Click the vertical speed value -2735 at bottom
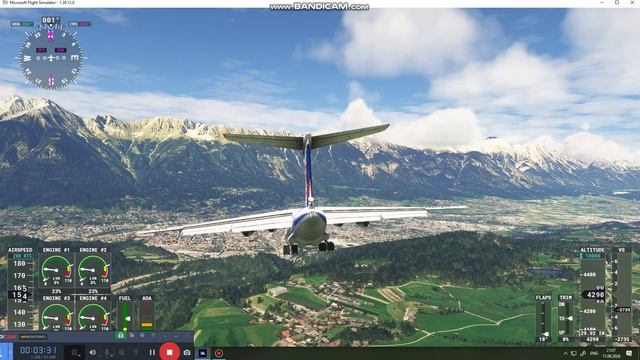The height and width of the screenshot is (360, 640). 622,339
